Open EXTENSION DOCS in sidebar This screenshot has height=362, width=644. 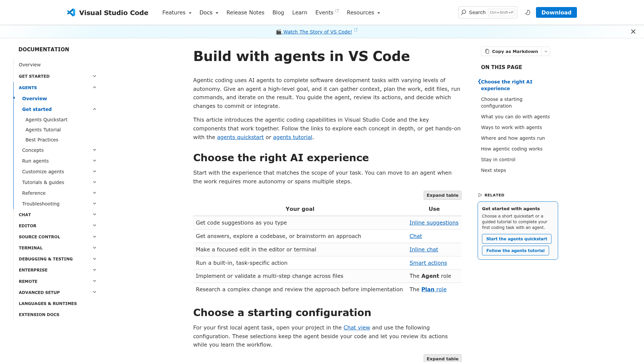[x=39, y=315]
